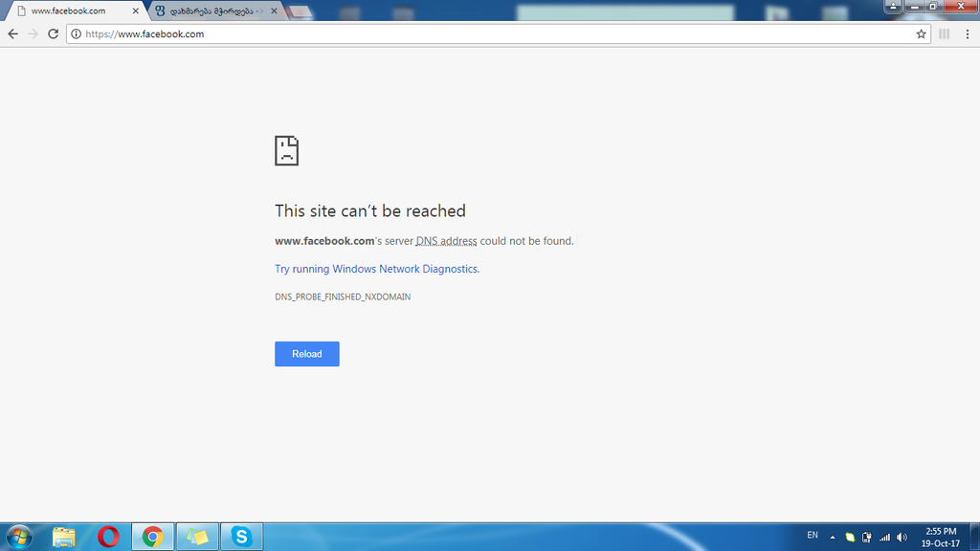Open a new tab
Viewport: 980px width, 551px height.
(x=300, y=11)
